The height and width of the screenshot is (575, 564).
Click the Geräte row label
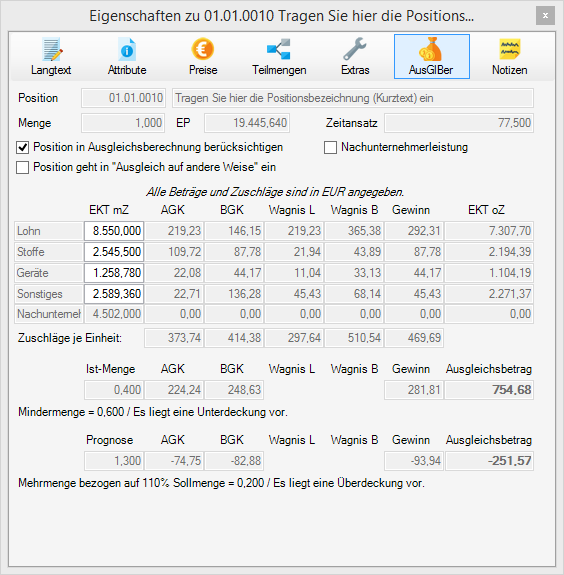tap(49, 273)
